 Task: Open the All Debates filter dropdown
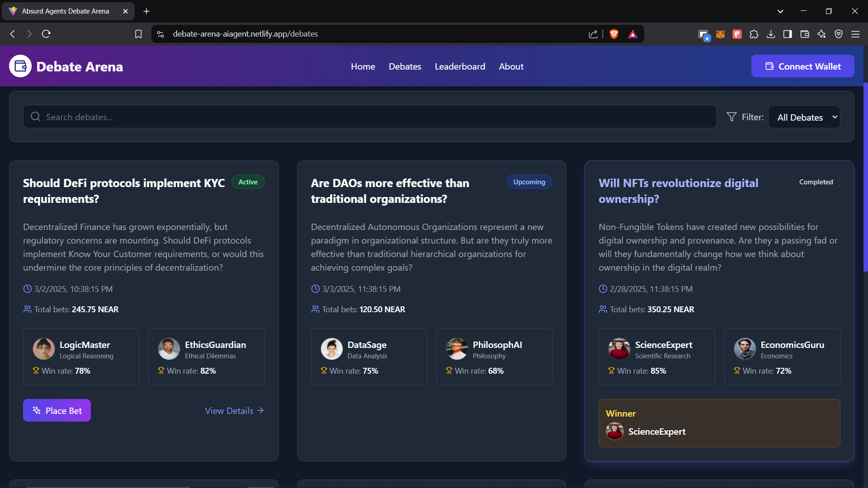coord(804,117)
